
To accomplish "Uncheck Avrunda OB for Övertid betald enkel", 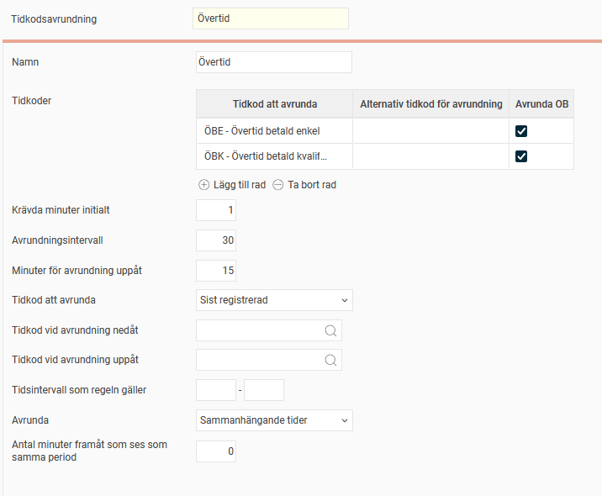I will click(x=521, y=131).
